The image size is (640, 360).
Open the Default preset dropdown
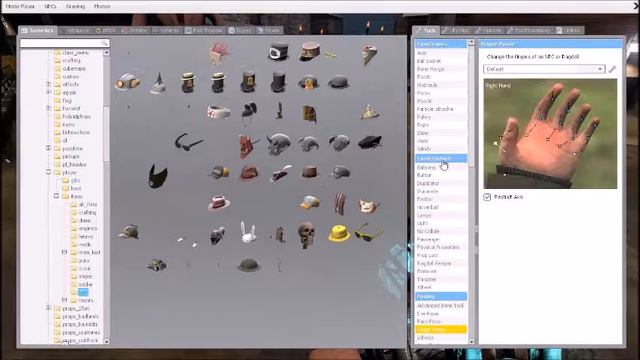[544, 69]
